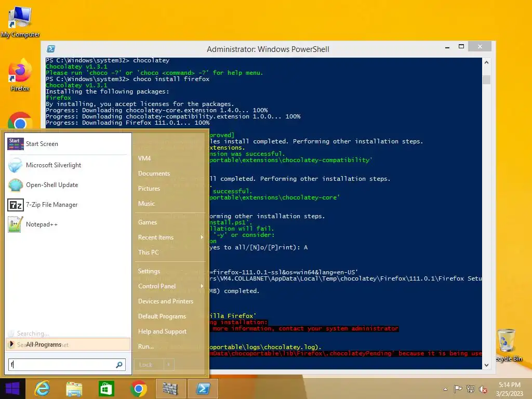The width and height of the screenshot is (532, 399).
Task: Open This PC from Start menu
Action: click(148, 252)
